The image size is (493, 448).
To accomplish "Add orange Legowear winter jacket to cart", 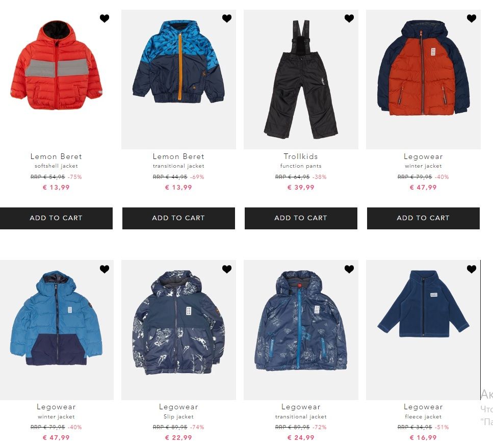I will point(423,218).
